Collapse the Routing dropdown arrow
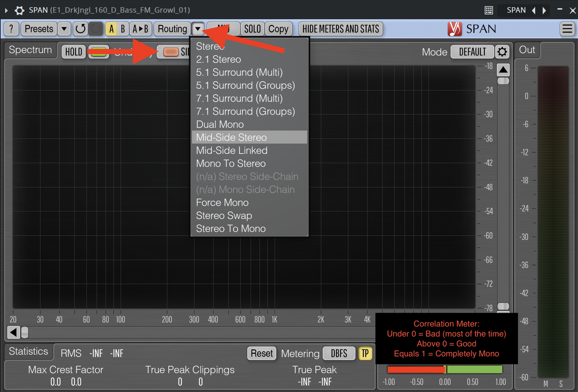Viewport: 578px width, 392px height. pos(198,29)
